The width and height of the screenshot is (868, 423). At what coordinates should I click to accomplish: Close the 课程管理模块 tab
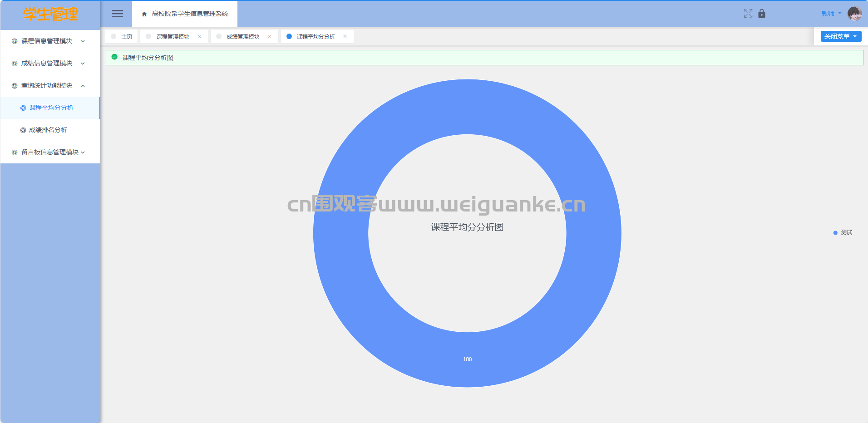coord(199,36)
